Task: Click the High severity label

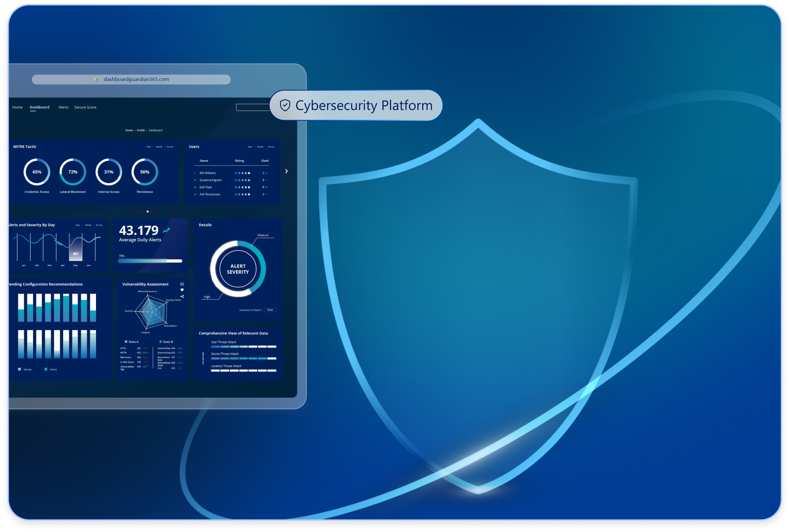Action: (x=207, y=297)
